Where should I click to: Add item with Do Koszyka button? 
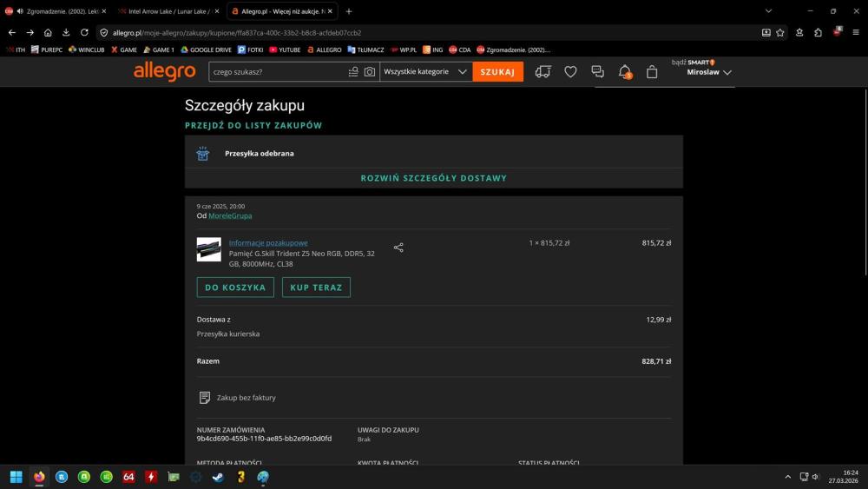click(235, 287)
